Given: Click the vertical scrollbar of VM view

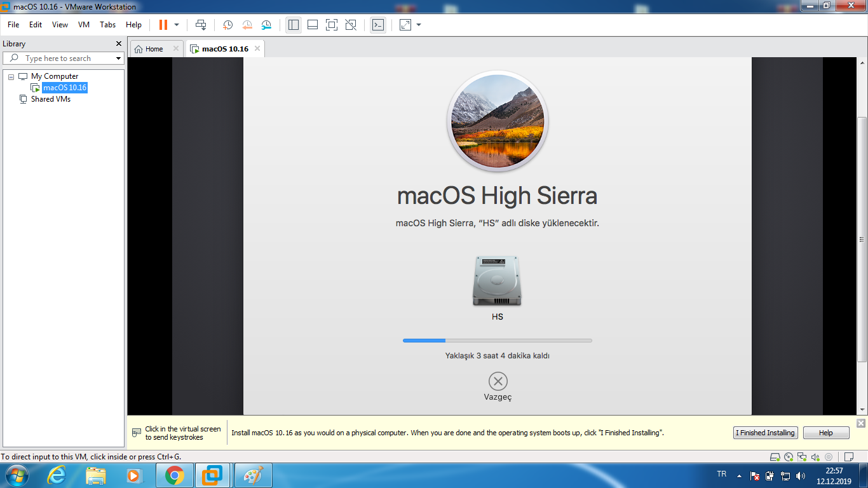Looking at the screenshot, I should [862, 238].
